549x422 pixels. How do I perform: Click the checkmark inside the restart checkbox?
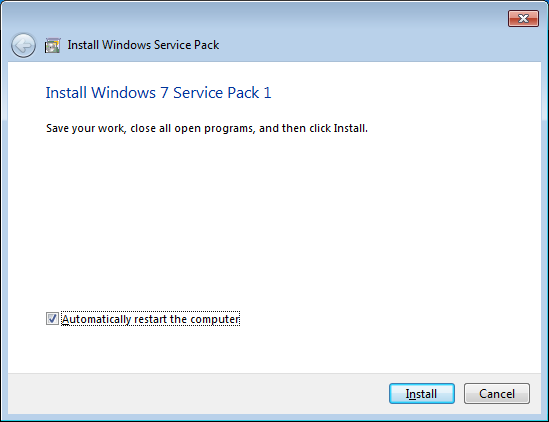click(52, 319)
